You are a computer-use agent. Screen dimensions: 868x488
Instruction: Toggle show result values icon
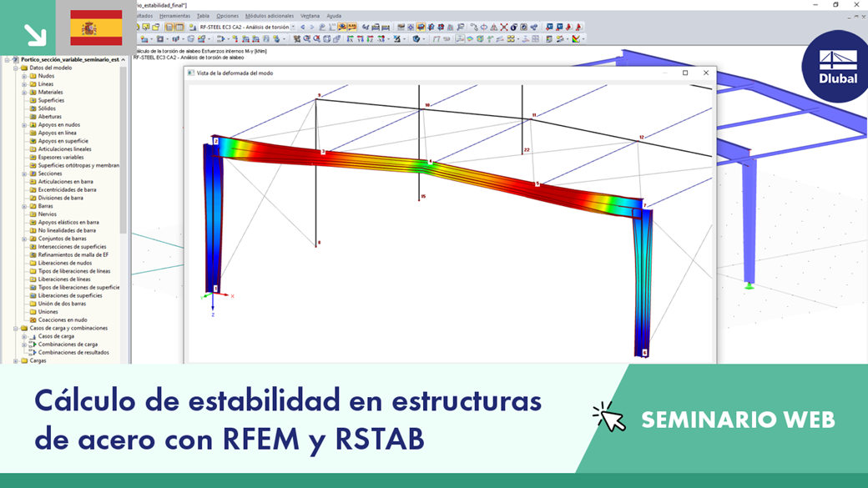(x=352, y=27)
